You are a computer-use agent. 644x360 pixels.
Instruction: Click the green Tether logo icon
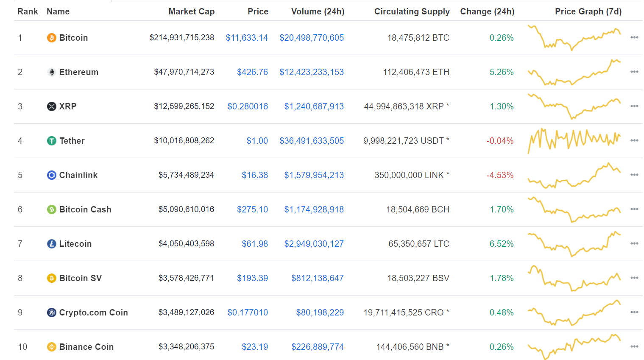point(51,141)
